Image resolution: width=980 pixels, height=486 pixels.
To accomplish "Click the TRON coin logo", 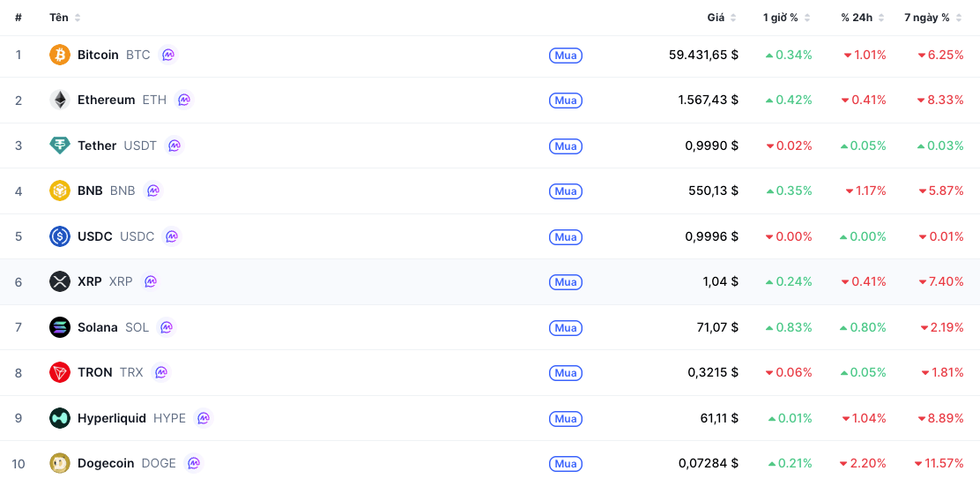I will (x=60, y=372).
